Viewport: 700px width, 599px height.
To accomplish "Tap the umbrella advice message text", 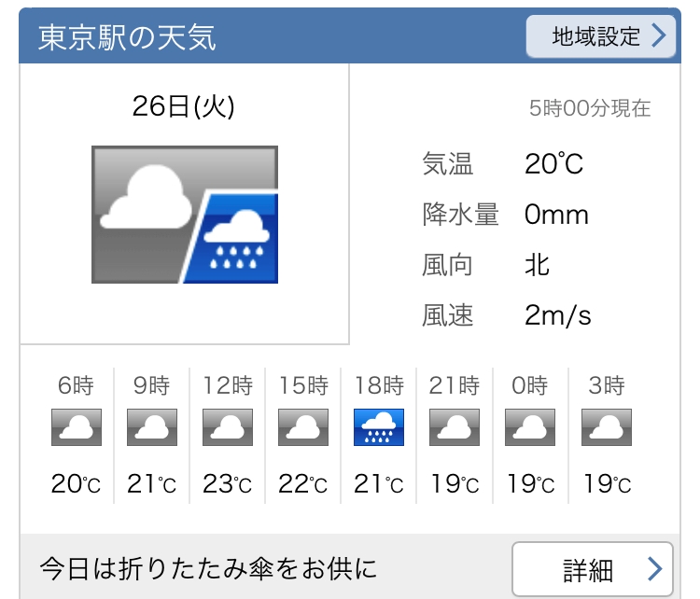I will pos(208,567).
